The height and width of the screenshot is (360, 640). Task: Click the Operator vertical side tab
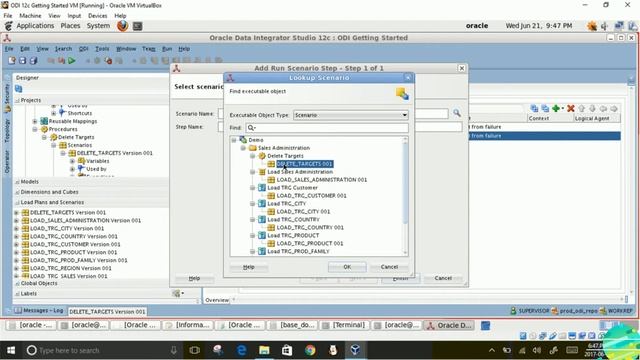7,162
